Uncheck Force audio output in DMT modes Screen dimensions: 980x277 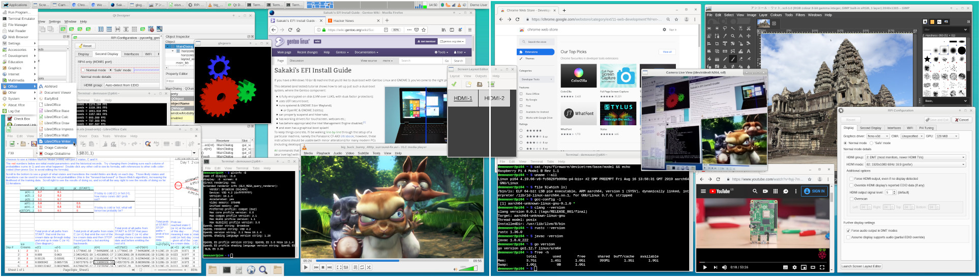click(x=848, y=231)
